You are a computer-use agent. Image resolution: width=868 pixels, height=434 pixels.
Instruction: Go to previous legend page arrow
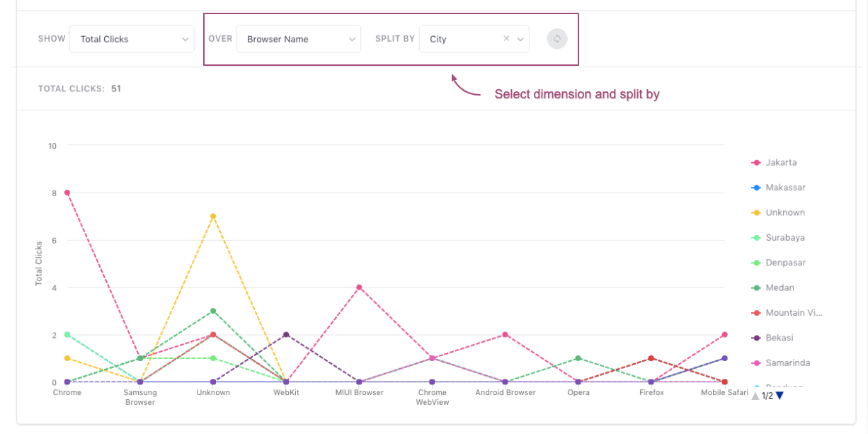(755, 396)
